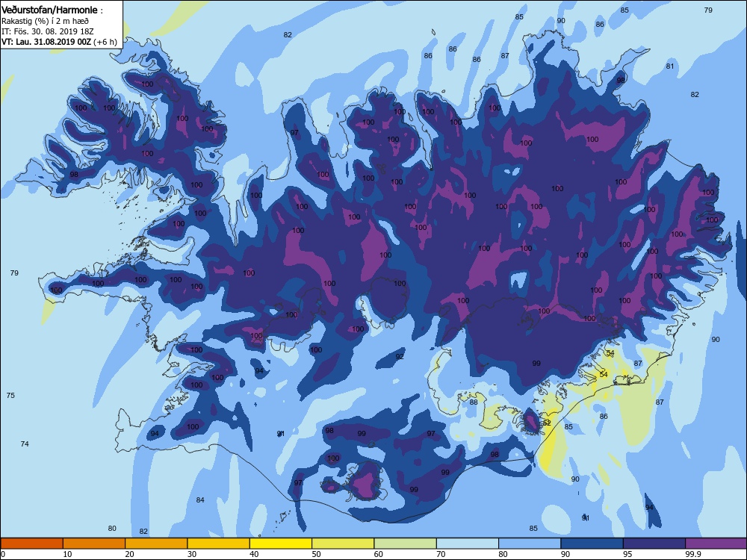Pick the 80–90 light blue legend swatch
Image resolution: width=747 pixels, height=560 pixels.
[530, 544]
